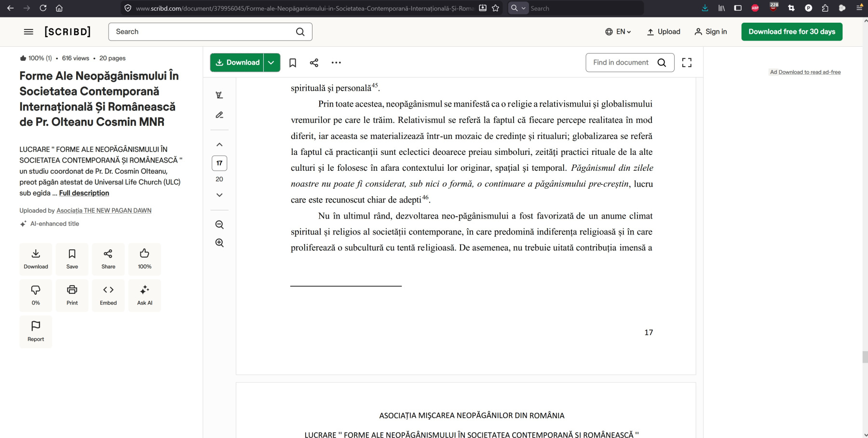
Task: Click Download free for 30 days
Action: [x=791, y=32]
